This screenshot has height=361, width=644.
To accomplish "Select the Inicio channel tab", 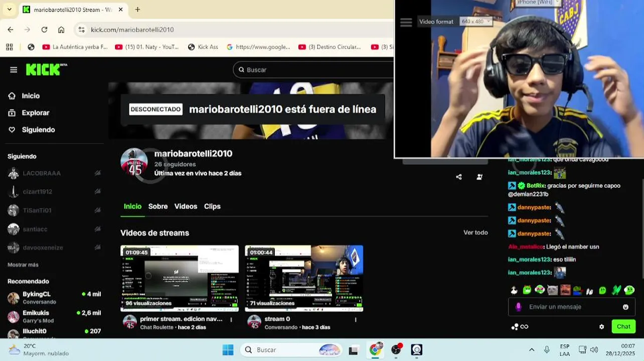I will click(132, 207).
